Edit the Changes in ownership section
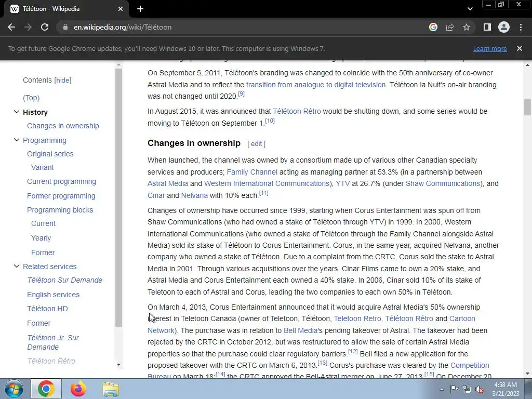 pyautogui.click(x=256, y=144)
